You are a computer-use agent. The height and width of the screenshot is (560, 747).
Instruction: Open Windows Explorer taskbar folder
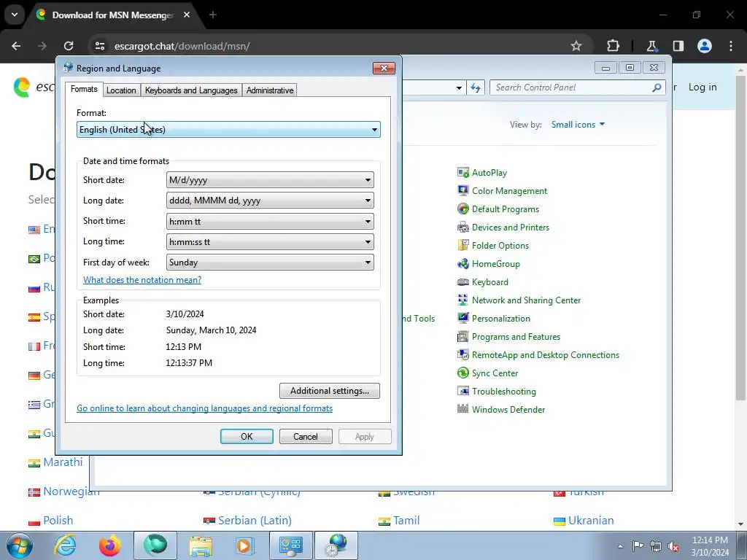201,545
